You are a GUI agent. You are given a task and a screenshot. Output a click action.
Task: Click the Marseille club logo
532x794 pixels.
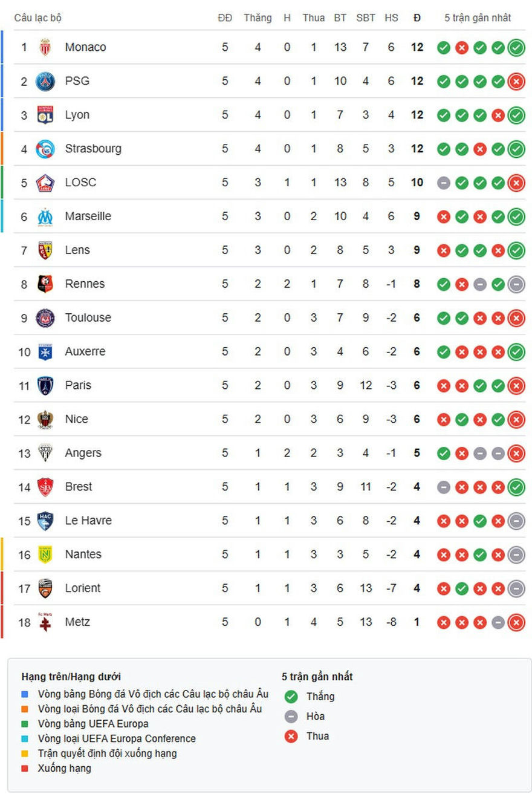[x=45, y=216]
